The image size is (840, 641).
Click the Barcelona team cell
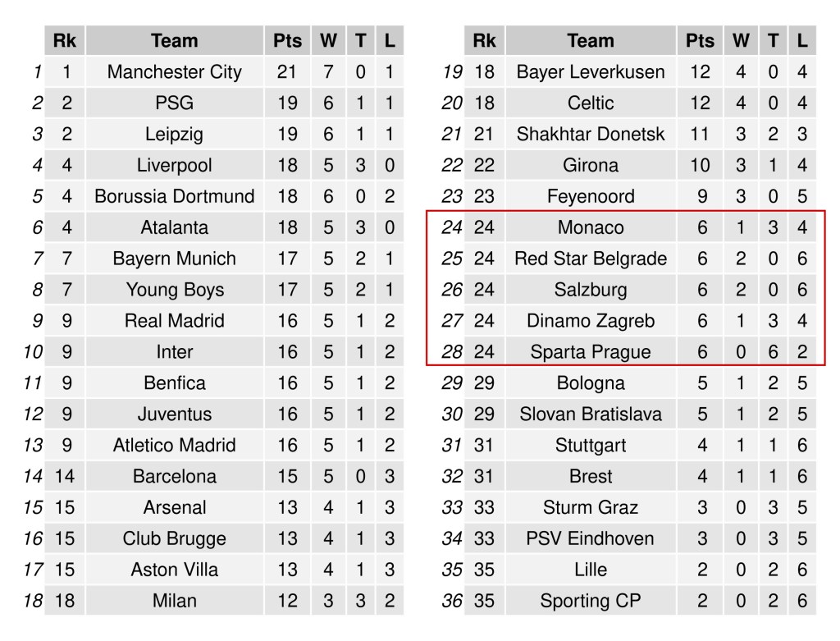click(x=174, y=477)
